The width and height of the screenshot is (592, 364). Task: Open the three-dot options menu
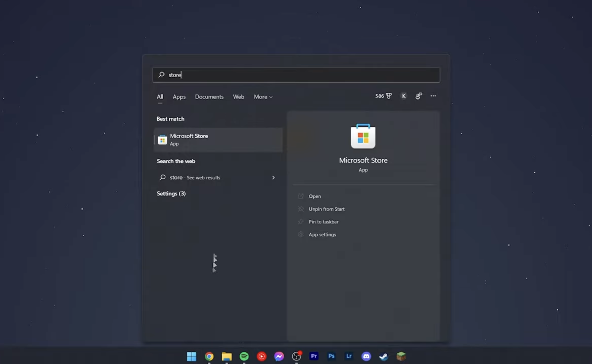(433, 96)
